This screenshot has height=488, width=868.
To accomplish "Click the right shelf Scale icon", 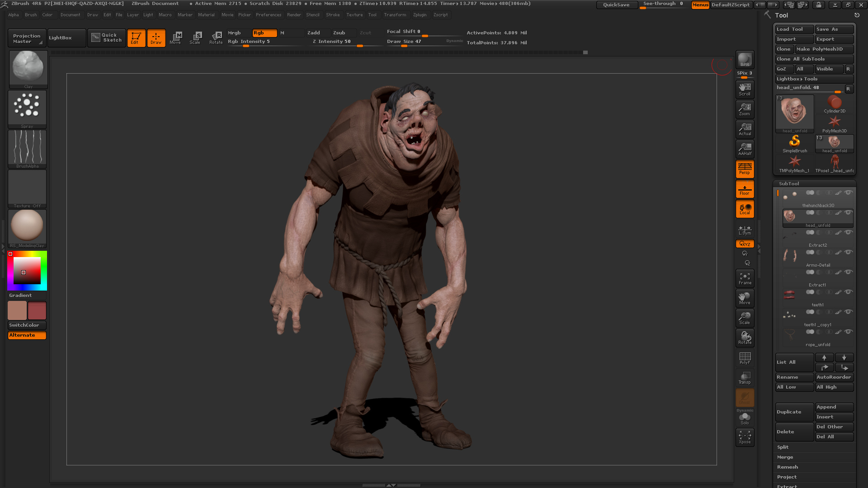I will point(745,318).
